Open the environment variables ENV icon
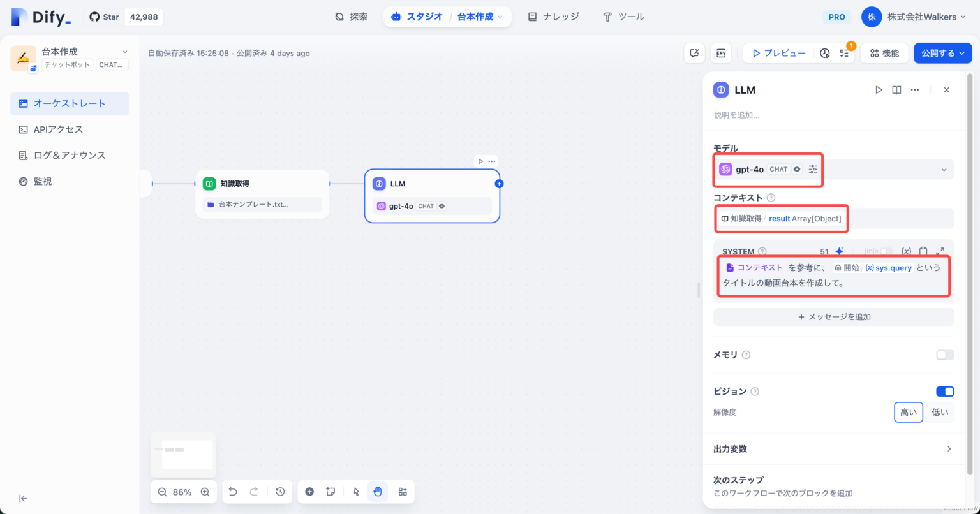Screen dimensions: 980x514 [x=721, y=53]
